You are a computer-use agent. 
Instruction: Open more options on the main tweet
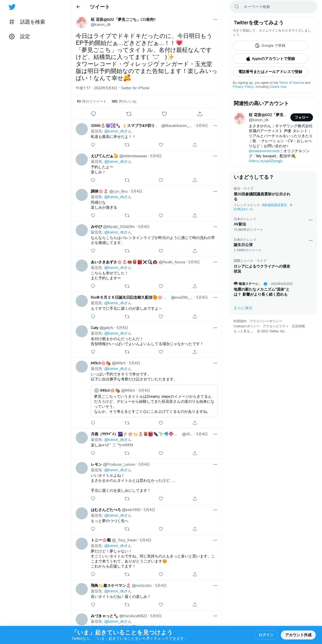[x=215, y=20]
